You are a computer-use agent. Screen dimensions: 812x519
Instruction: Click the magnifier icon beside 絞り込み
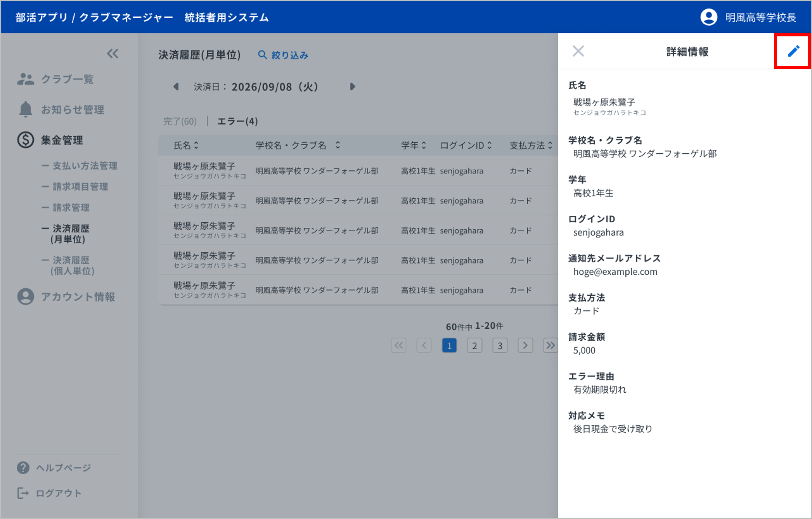pyautogui.click(x=262, y=55)
